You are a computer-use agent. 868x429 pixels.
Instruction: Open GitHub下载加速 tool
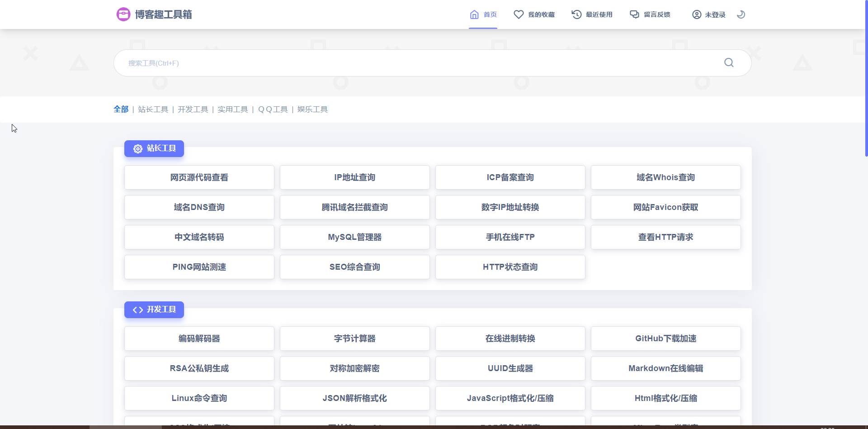(666, 338)
